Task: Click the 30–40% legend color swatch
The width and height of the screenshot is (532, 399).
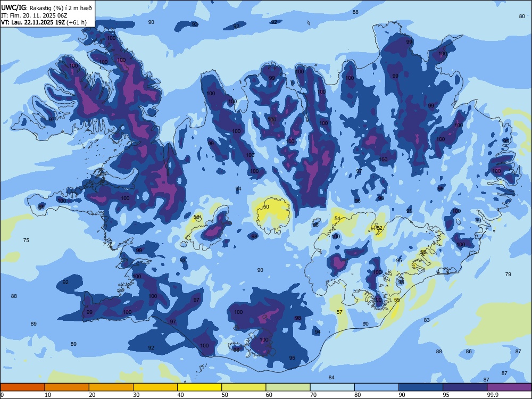Action: tap(155, 387)
